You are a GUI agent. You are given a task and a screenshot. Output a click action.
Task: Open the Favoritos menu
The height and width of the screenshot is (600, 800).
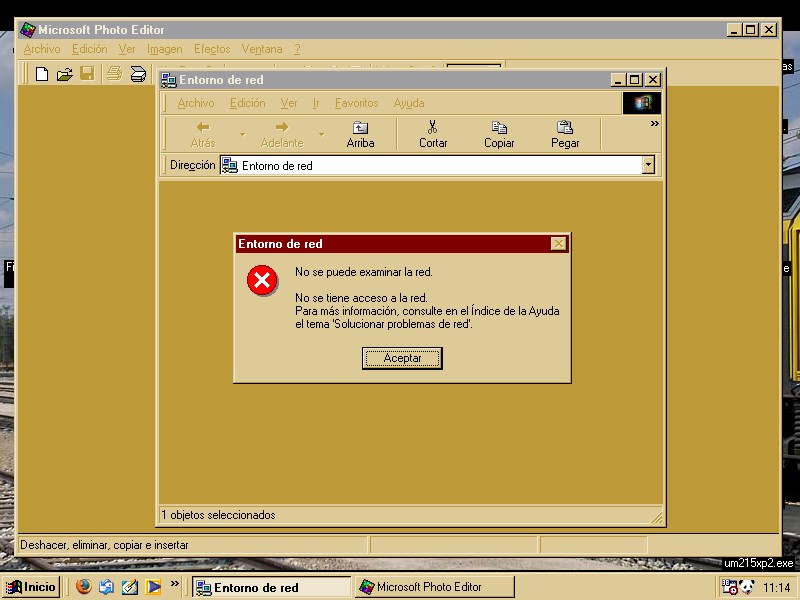coord(357,103)
